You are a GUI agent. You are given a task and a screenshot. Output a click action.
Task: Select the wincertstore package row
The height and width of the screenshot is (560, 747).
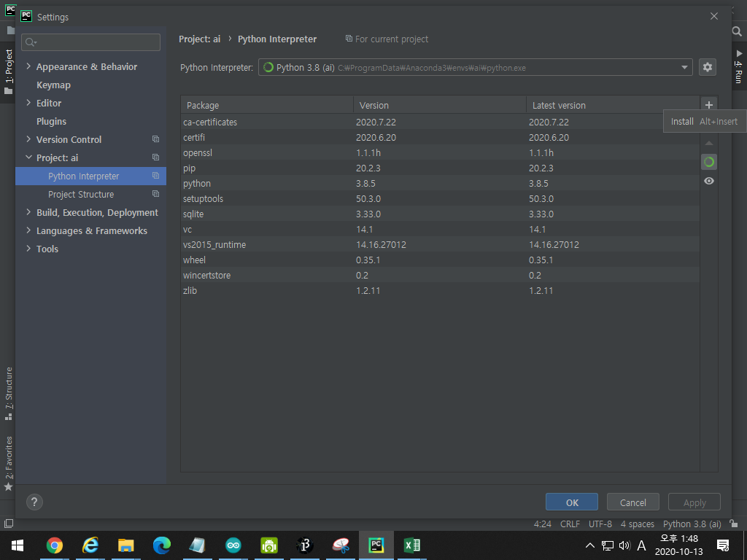tap(440, 275)
